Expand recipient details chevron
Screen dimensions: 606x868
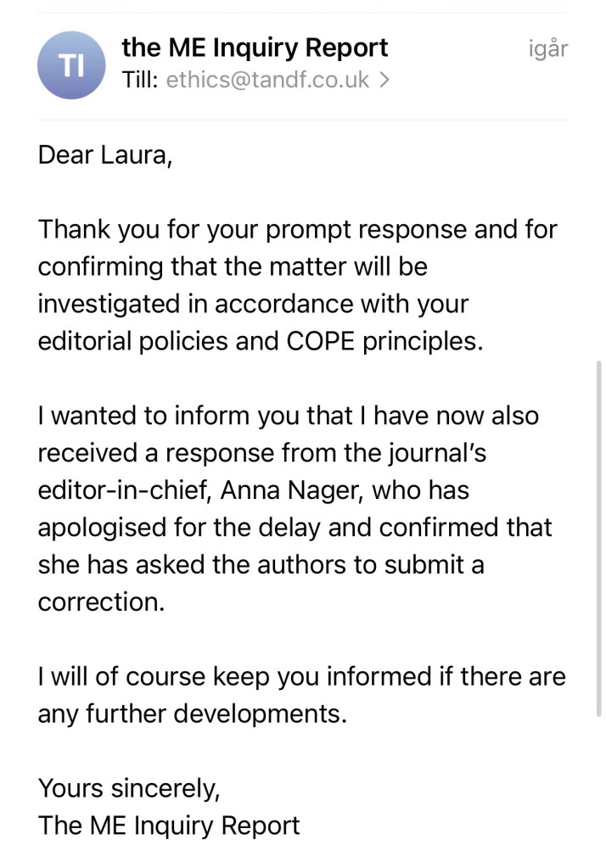(x=384, y=81)
